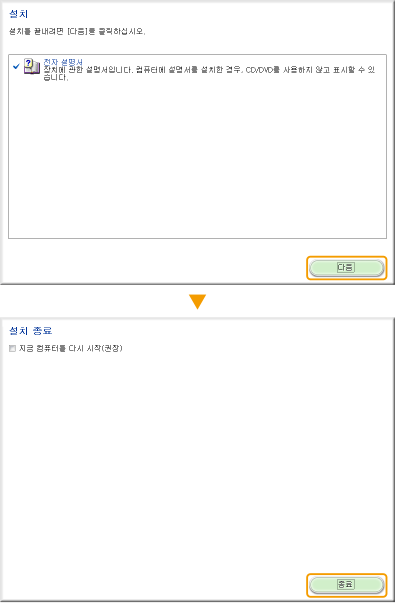The height and width of the screenshot is (603, 395).
Task: Select the 전자 설명서 manual book icon
Action: click(32, 66)
